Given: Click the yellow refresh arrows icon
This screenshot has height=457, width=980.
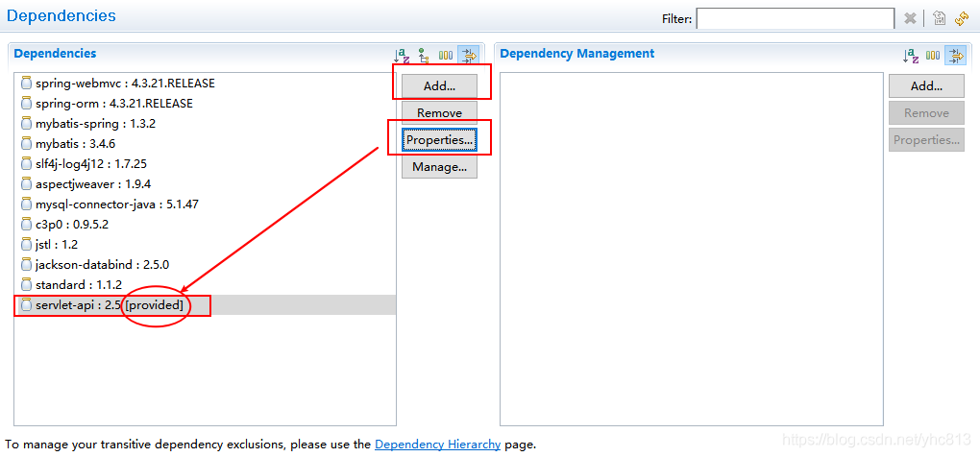Looking at the screenshot, I should click(962, 18).
